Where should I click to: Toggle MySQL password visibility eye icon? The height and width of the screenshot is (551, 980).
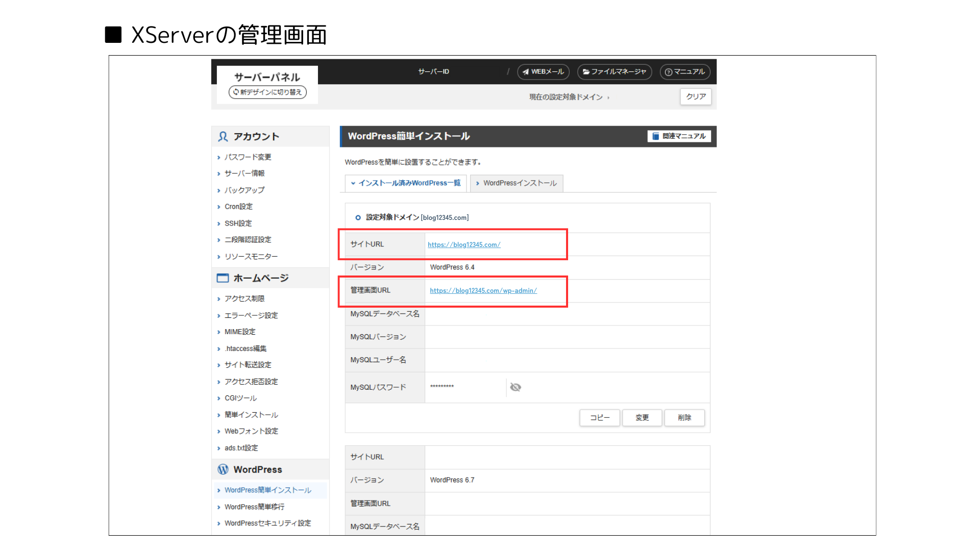tap(516, 387)
